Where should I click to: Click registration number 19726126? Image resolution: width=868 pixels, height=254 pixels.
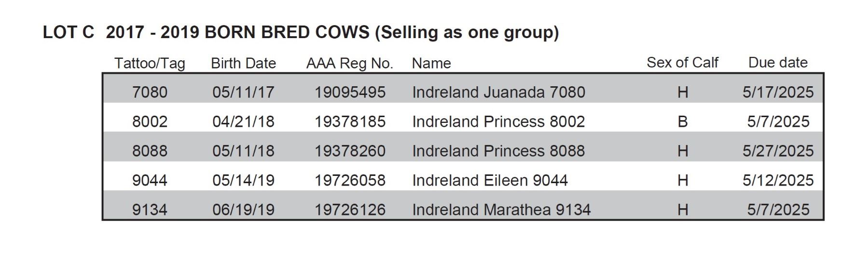point(350,210)
